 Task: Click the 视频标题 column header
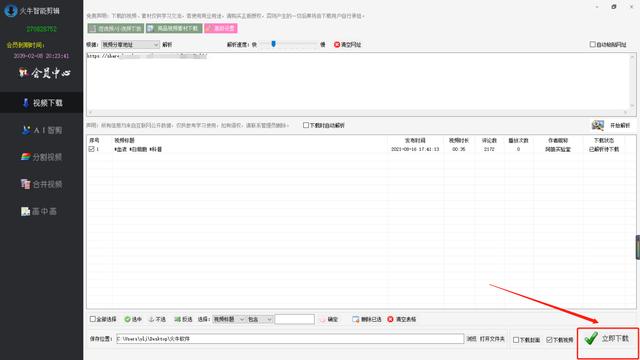click(124, 140)
